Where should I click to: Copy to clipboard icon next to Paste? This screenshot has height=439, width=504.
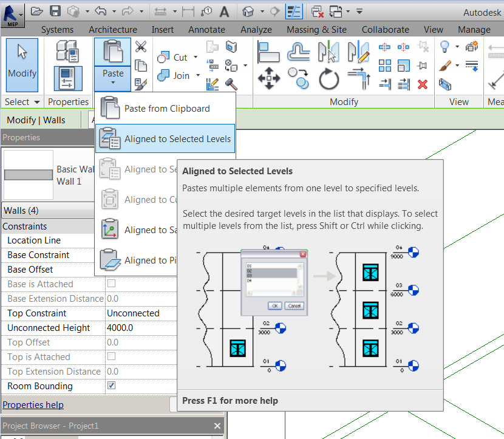(141, 66)
